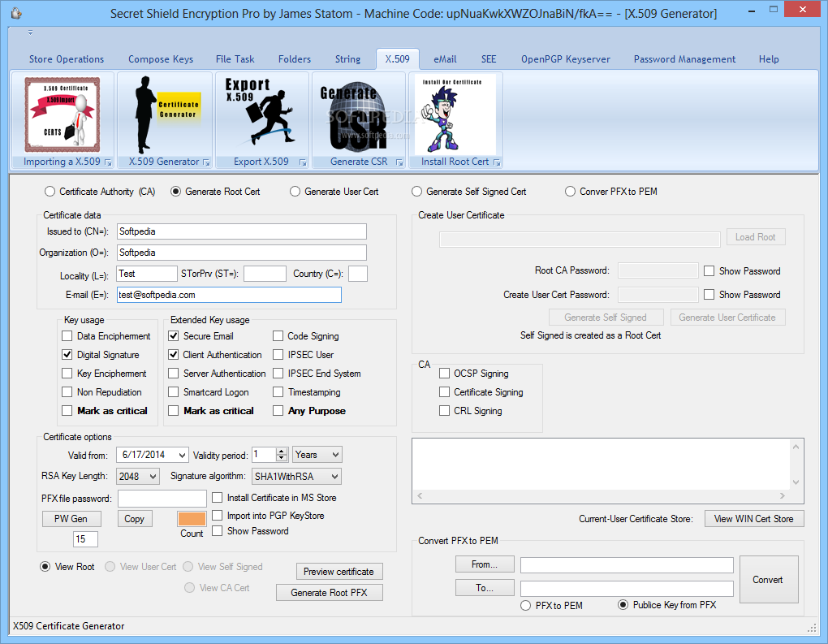The image size is (828, 644).
Task: Click the log box vertical scrollbar down arrow
Action: point(796,482)
